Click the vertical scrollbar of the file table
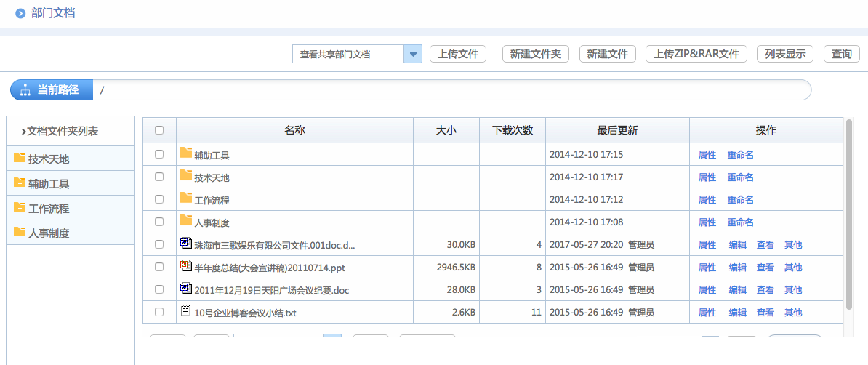 coord(848,211)
